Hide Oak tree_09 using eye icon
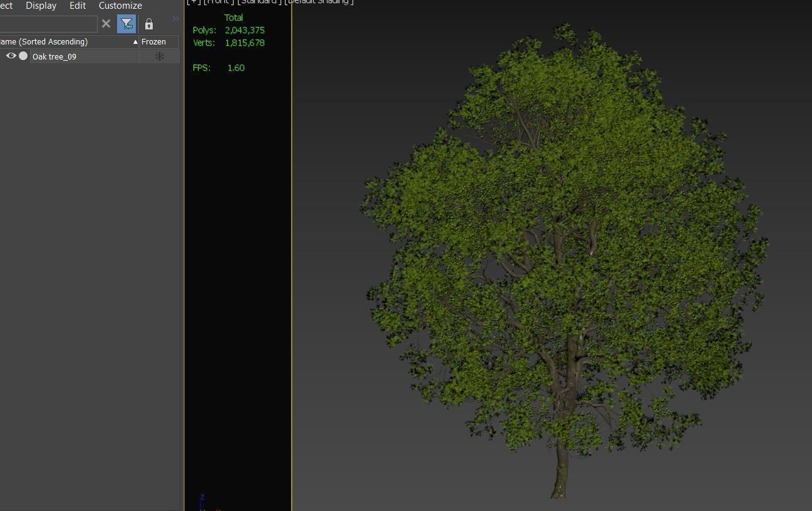This screenshot has height=511, width=812. pyautogui.click(x=11, y=56)
